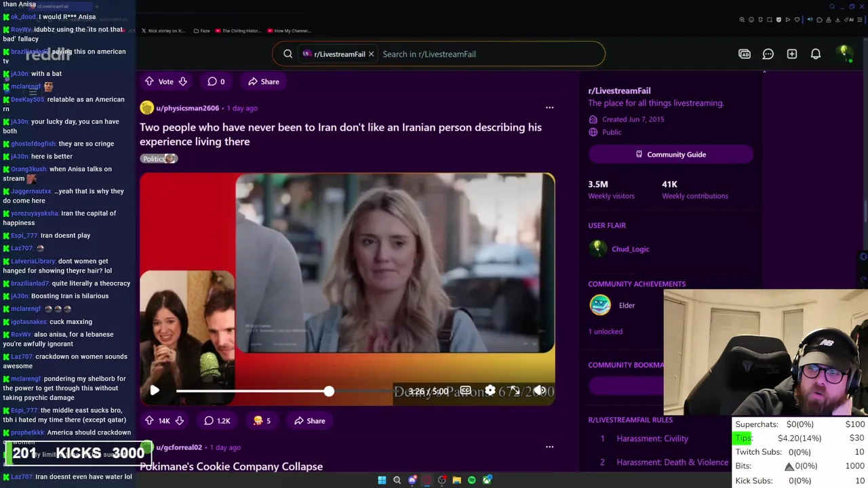Viewport: 868px width, 488px height.
Task: Open the notifications bell
Action: click(x=816, y=54)
